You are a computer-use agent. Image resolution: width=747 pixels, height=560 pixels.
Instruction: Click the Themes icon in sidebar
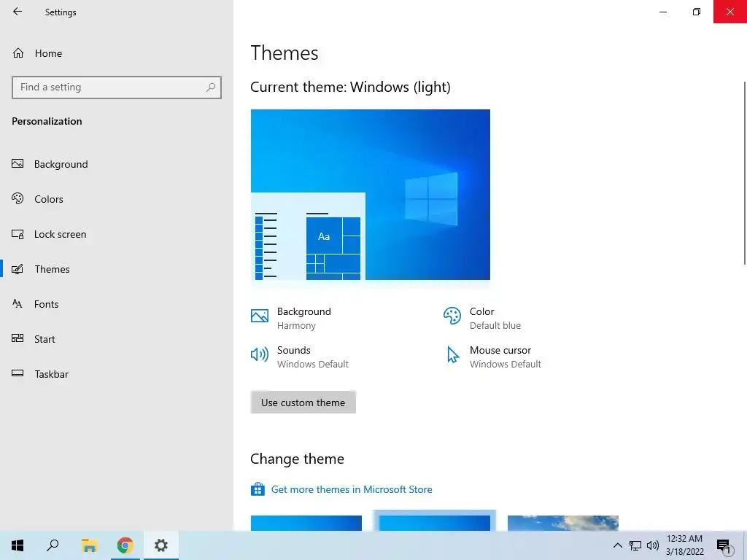point(18,269)
